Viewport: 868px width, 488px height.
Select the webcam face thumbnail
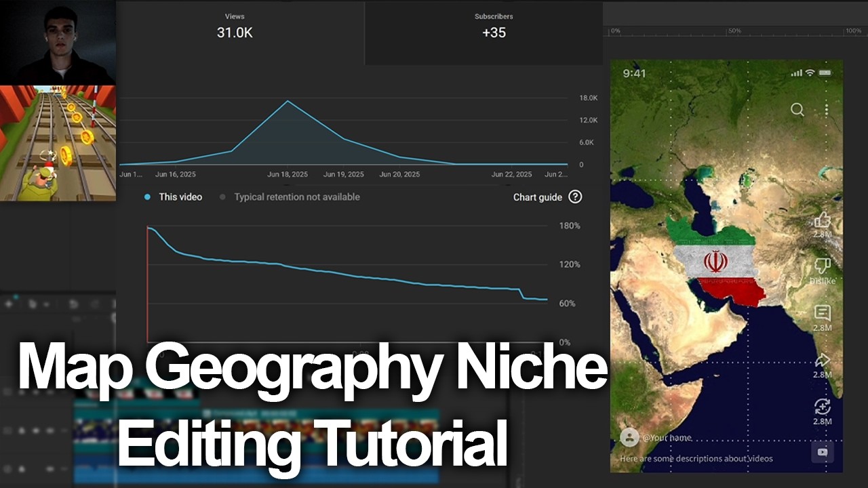tap(58, 42)
